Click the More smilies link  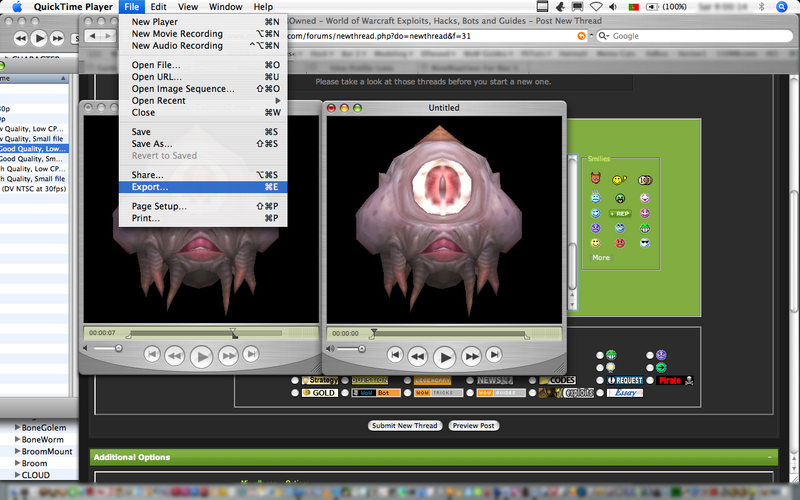pos(601,258)
